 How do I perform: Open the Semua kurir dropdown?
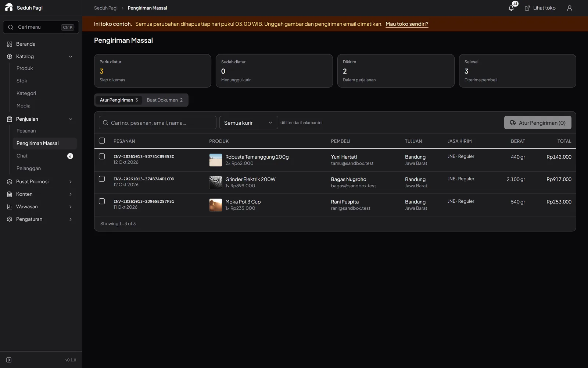click(248, 123)
